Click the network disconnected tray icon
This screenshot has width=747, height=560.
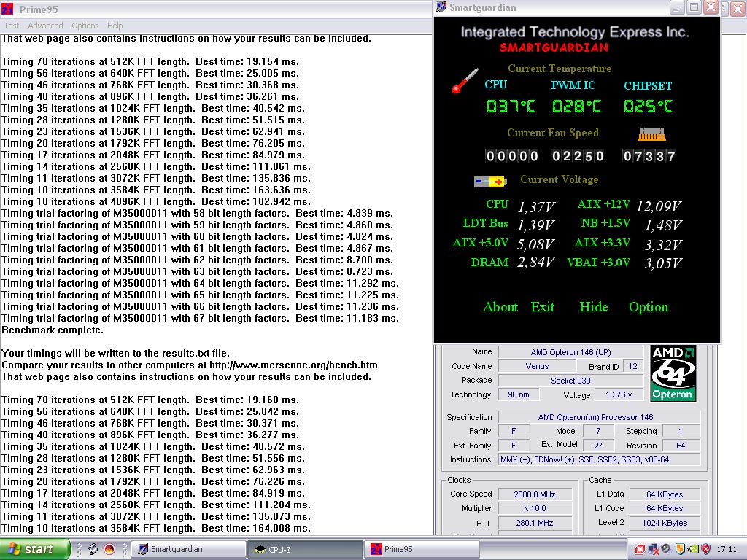pos(653,549)
